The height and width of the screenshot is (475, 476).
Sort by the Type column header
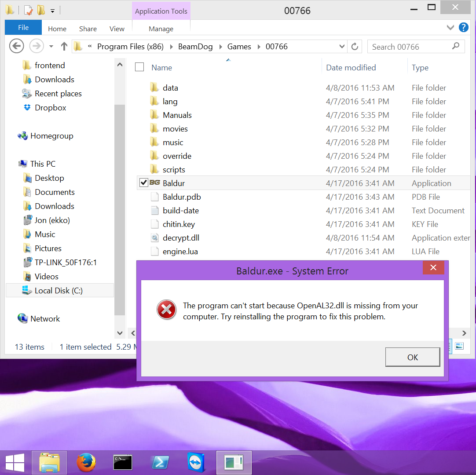coord(420,68)
